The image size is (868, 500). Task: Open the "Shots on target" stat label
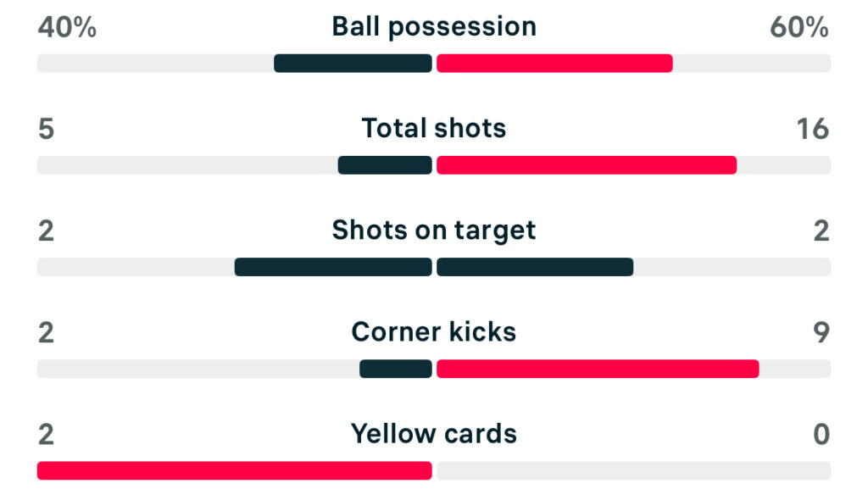click(434, 231)
